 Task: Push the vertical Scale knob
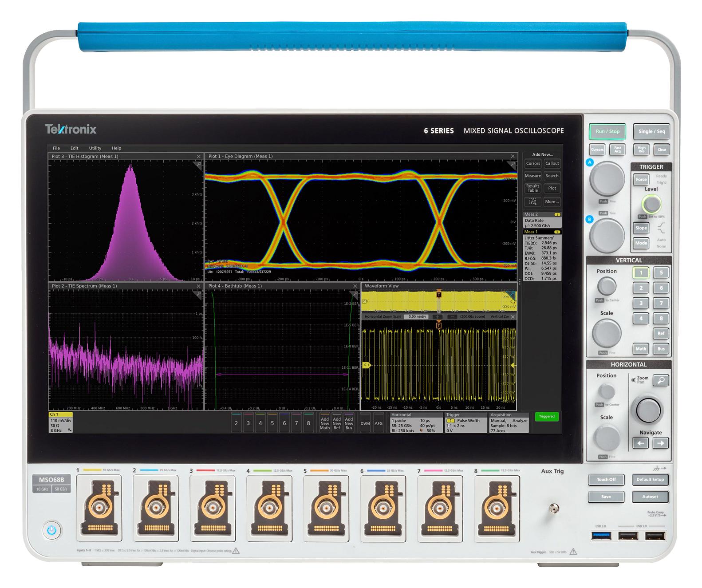click(607, 332)
